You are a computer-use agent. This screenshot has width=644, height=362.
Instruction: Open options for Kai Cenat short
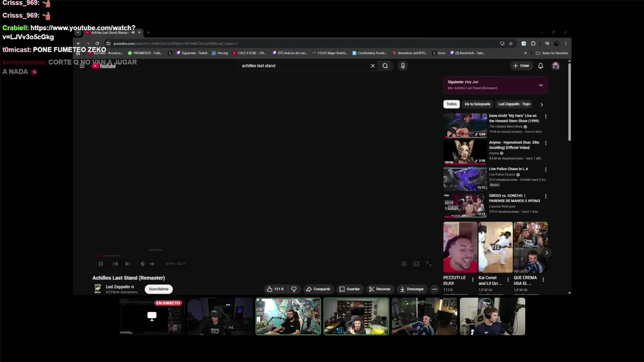coord(508,280)
